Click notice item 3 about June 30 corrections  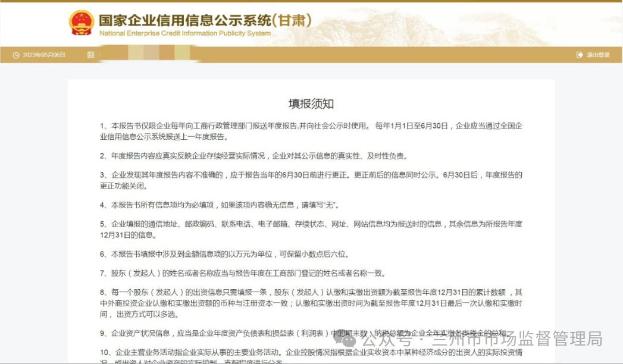[x=311, y=180]
